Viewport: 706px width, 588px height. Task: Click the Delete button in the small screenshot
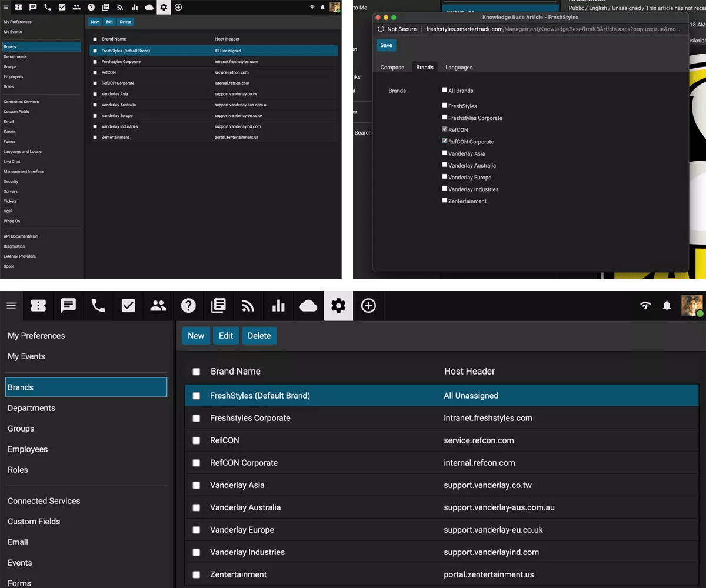pos(125,22)
